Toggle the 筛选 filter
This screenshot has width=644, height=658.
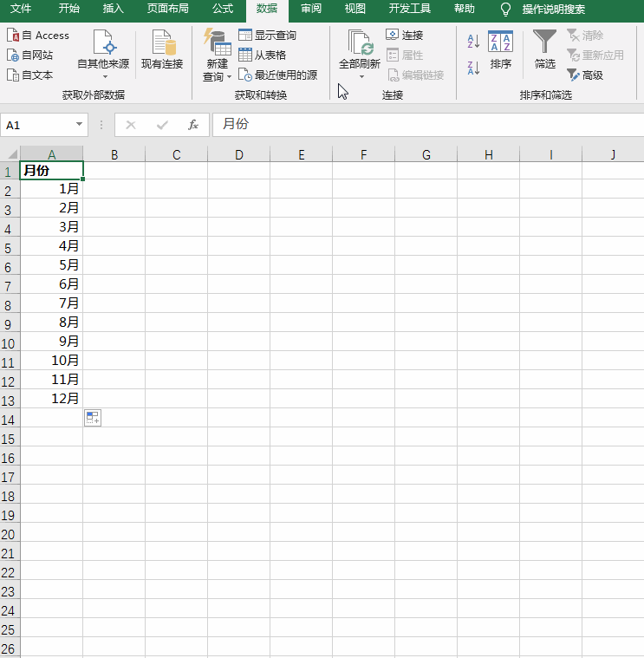click(544, 49)
